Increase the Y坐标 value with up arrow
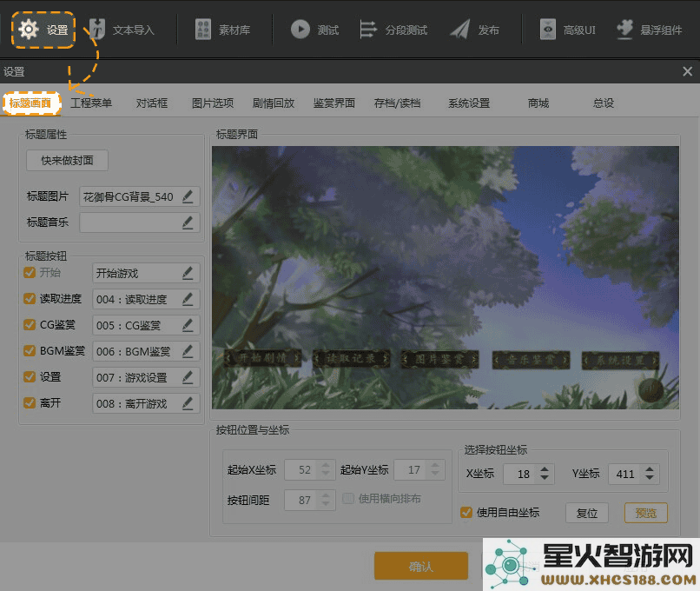The height and width of the screenshot is (591, 700). 650,469
